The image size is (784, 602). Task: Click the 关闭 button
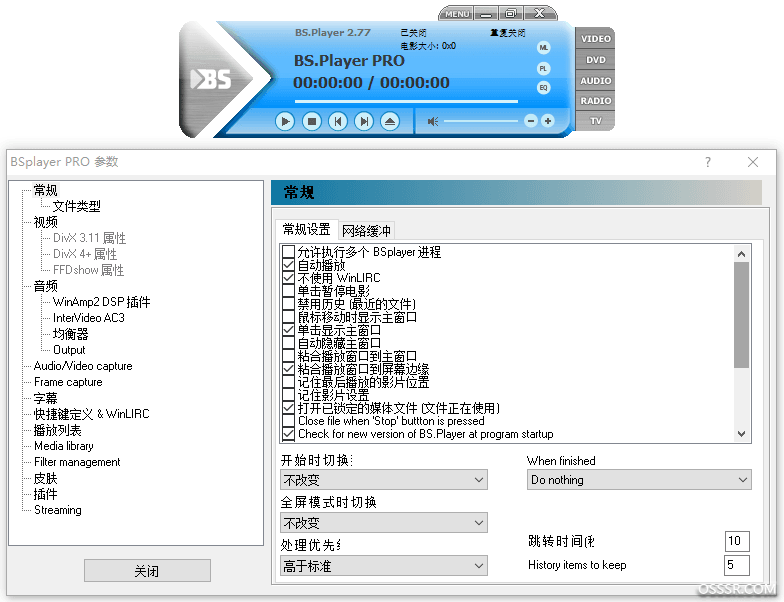click(x=147, y=570)
